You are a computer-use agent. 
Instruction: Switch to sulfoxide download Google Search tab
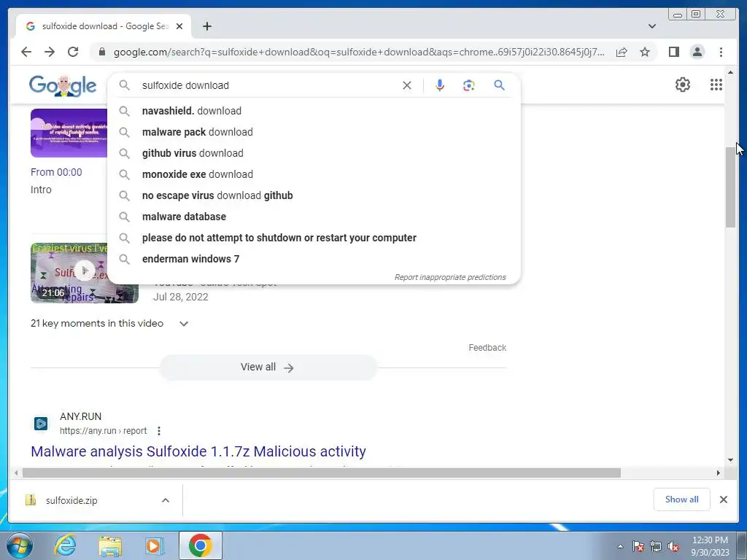pyautogui.click(x=104, y=26)
